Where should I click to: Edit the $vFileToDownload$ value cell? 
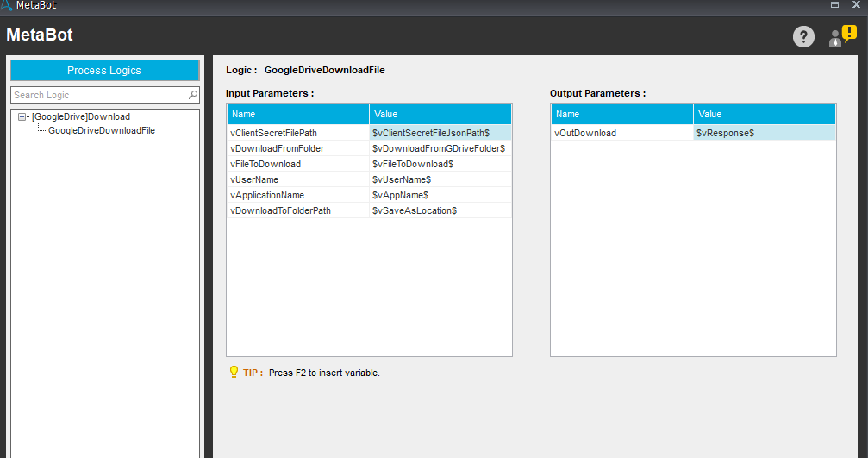point(440,164)
